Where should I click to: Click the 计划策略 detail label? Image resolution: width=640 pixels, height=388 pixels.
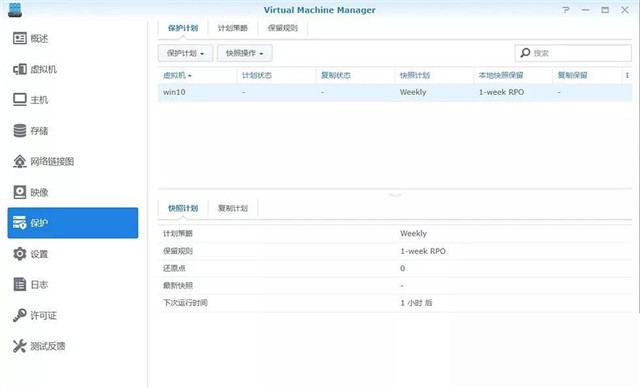pyautogui.click(x=178, y=234)
